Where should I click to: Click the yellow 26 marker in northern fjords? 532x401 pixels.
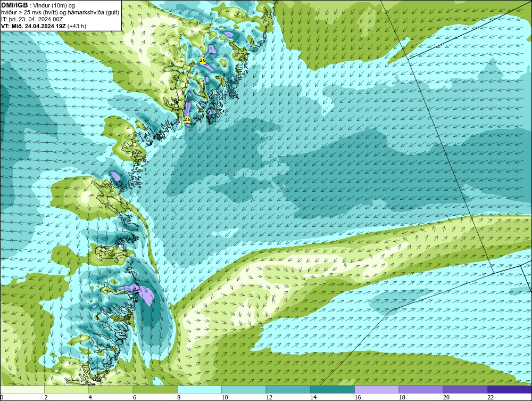pos(203,60)
